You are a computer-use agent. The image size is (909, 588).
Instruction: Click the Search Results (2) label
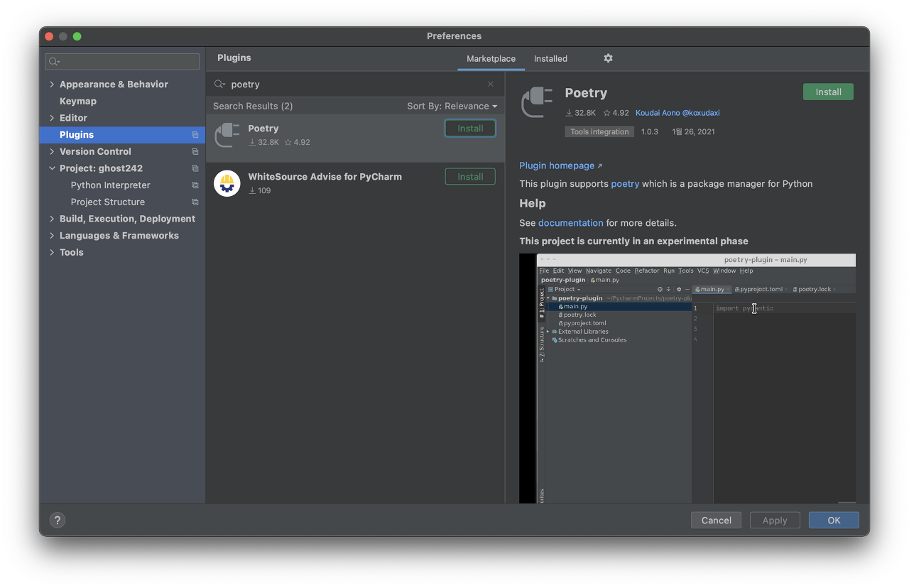click(253, 106)
